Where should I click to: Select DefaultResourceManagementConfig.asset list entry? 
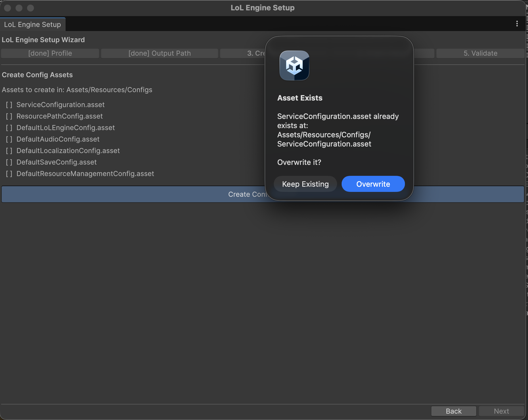80,174
